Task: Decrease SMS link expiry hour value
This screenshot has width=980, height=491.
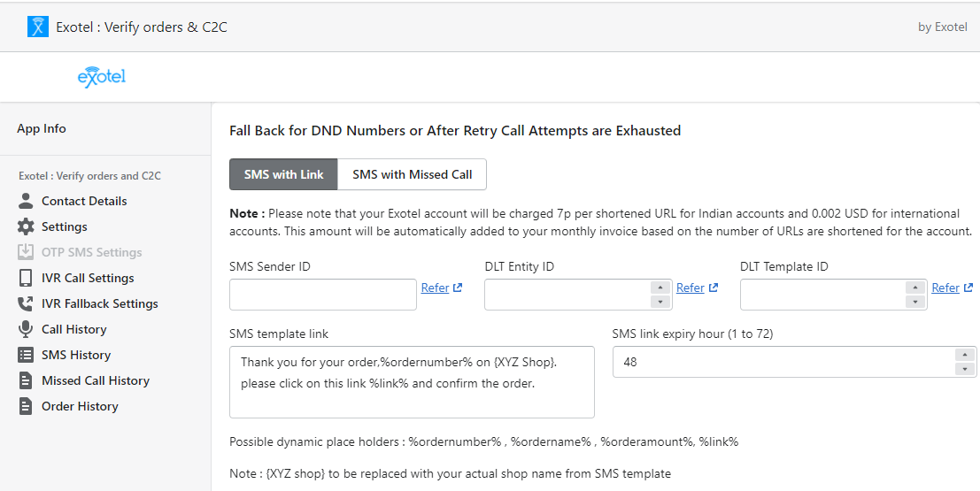Action: (965, 369)
